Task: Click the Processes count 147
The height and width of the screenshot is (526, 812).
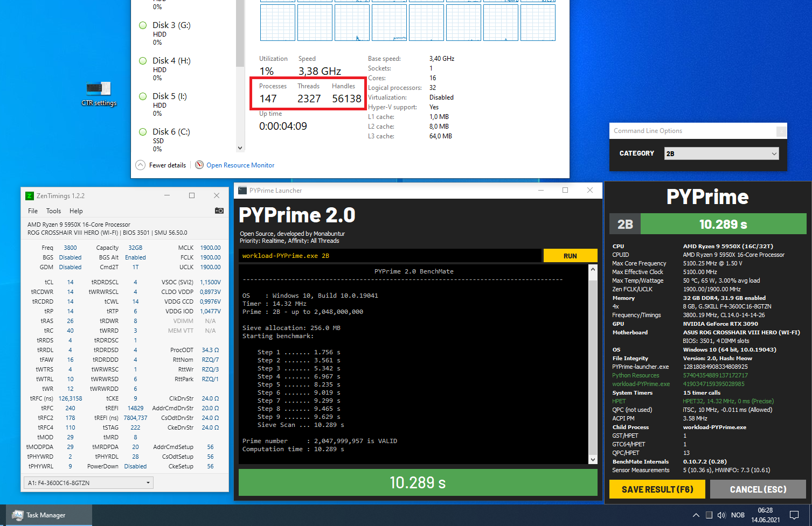Action: (268, 99)
